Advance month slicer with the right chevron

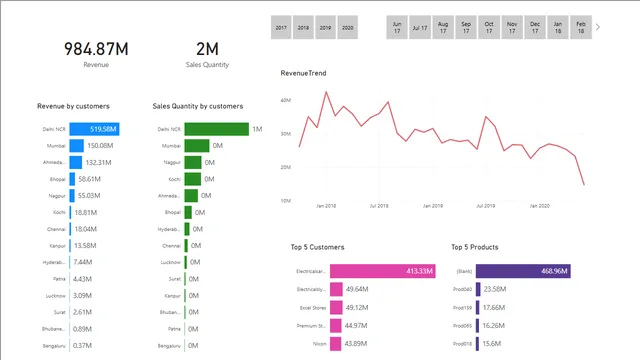(x=598, y=27)
